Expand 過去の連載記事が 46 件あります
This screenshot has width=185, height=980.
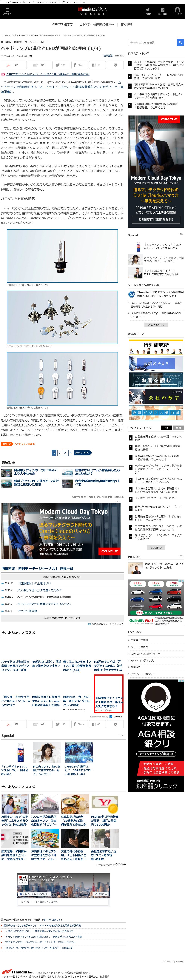(x=62, y=618)
